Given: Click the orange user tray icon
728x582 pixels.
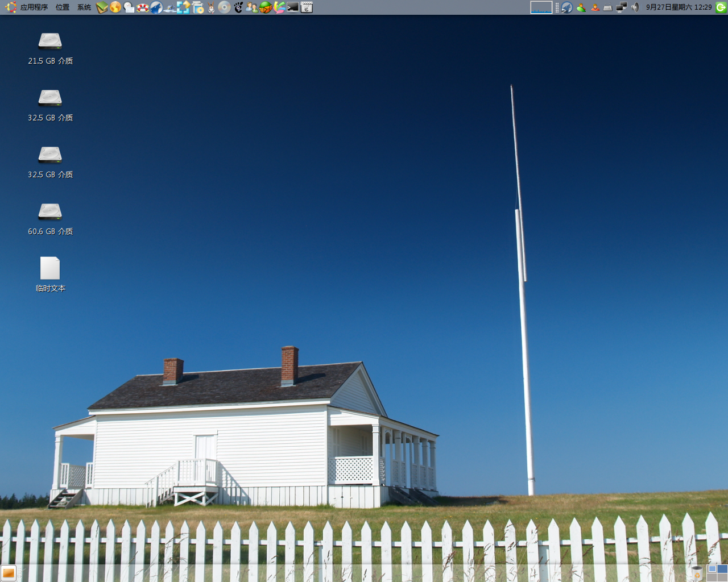Looking at the screenshot, I should 595,7.
